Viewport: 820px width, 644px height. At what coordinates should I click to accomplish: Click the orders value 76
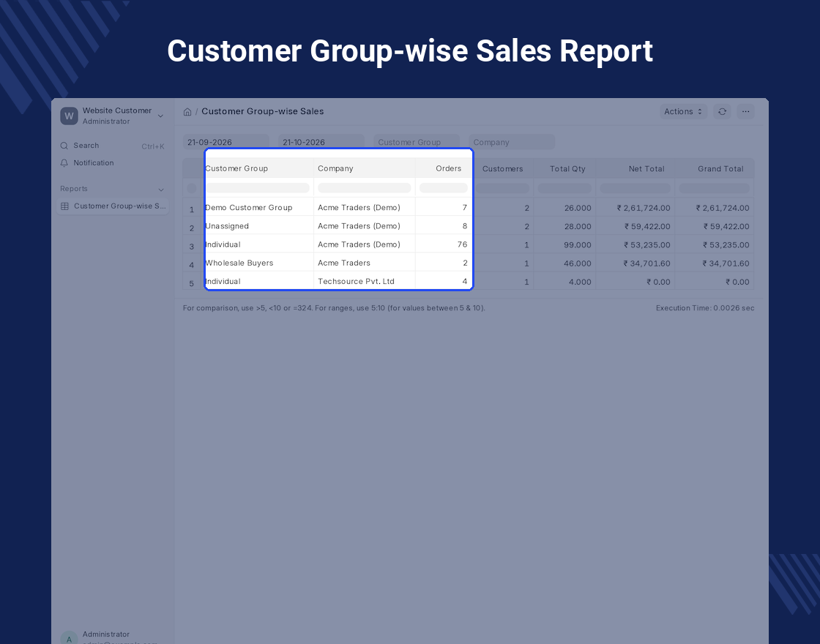pyautogui.click(x=462, y=244)
